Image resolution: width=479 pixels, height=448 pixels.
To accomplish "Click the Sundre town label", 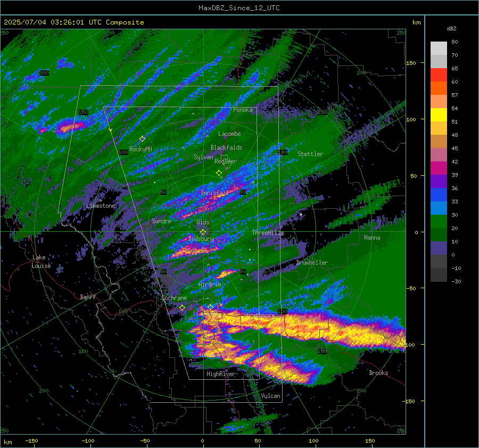I will point(161,221).
